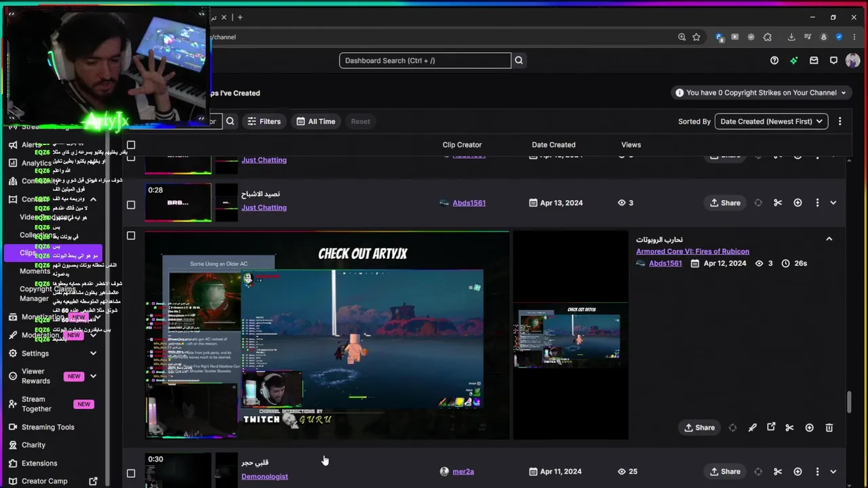Expand the Apr 11 clip row chevron
Screen dimensions: 868x488
[x=833, y=471]
